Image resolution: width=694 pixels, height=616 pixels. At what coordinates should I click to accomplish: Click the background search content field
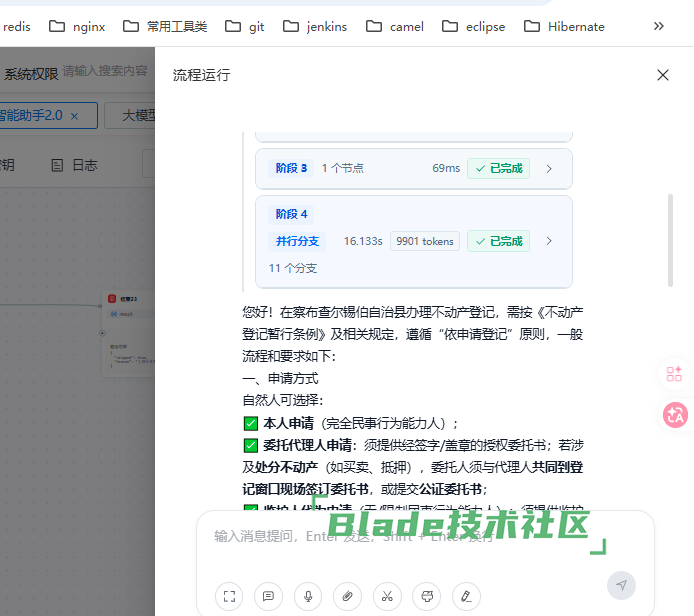tap(105, 71)
